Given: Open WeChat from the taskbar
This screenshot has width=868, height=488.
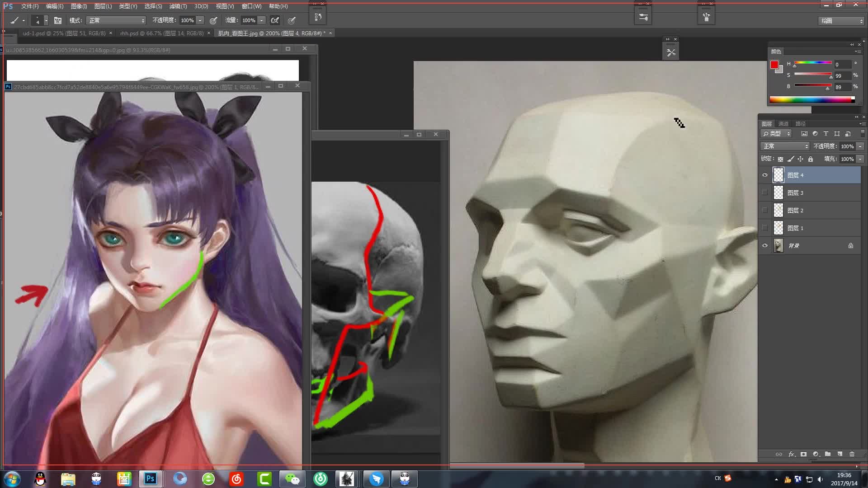Looking at the screenshot, I should pos(292,479).
